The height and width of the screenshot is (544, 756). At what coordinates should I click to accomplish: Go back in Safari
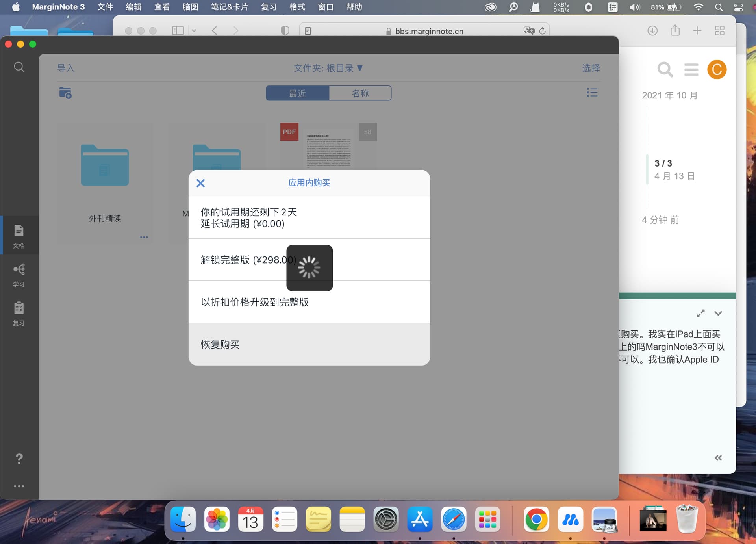pos(215,31)
